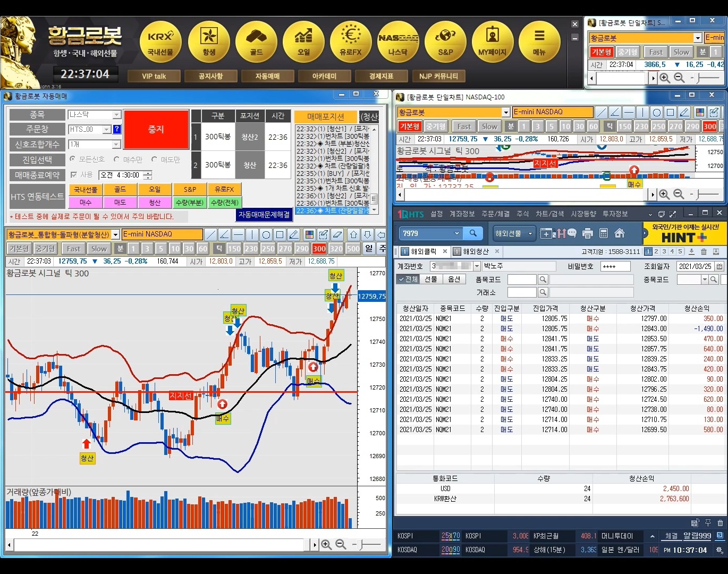This screenshot has height=574, width=728.
Task: Open the 유로FX round icon
Action: pos(351,41)
